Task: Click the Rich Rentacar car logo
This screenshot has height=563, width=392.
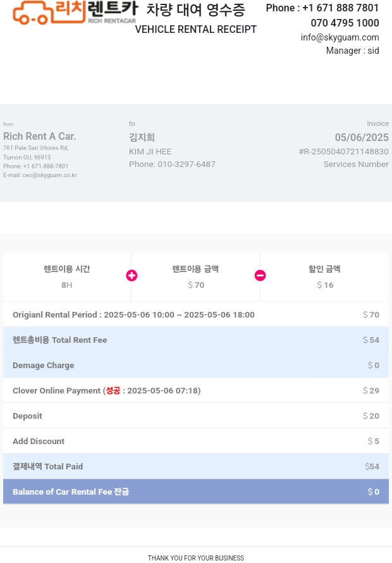Action: (x=75, y=13)
